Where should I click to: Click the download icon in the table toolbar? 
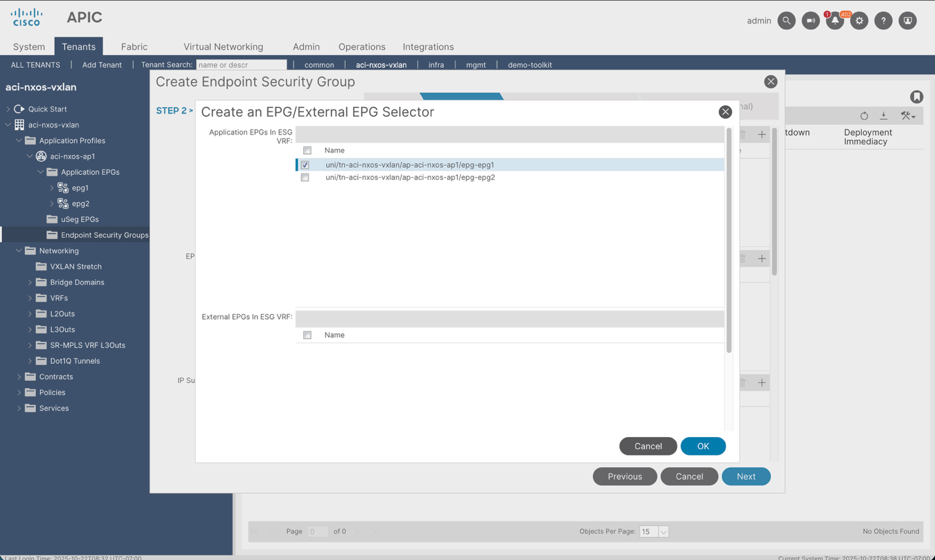(883, 116)
